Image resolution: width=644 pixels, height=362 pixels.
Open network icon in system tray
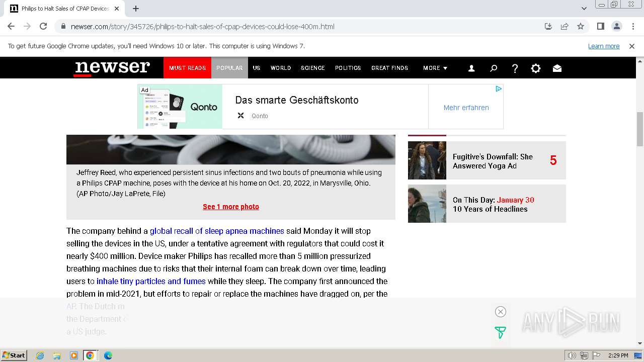(584, 355)
